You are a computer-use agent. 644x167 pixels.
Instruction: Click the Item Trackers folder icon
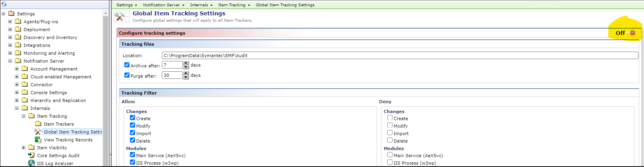(38, 124)
